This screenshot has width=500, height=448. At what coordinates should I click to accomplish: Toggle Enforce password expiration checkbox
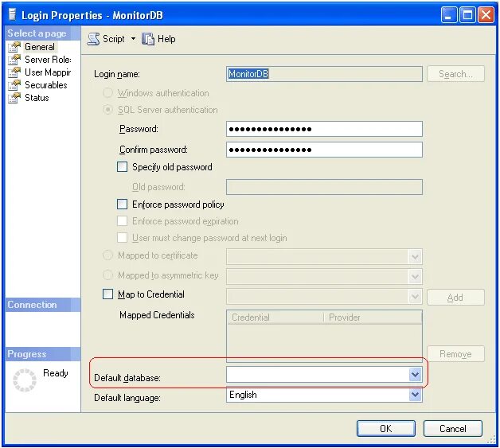point(122,220)
